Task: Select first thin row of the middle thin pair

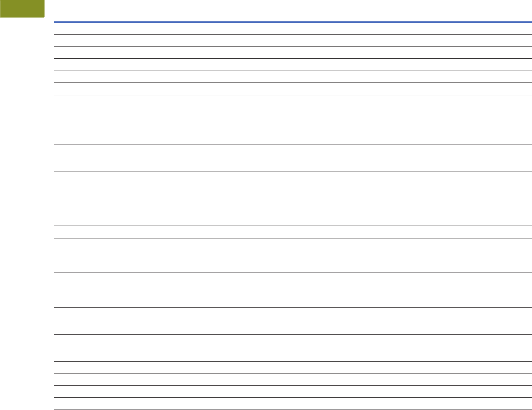Action: [293, 220]
